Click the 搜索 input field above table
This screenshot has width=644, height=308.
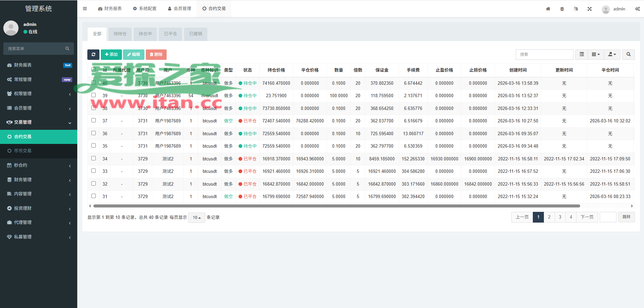tap(544, 54)
